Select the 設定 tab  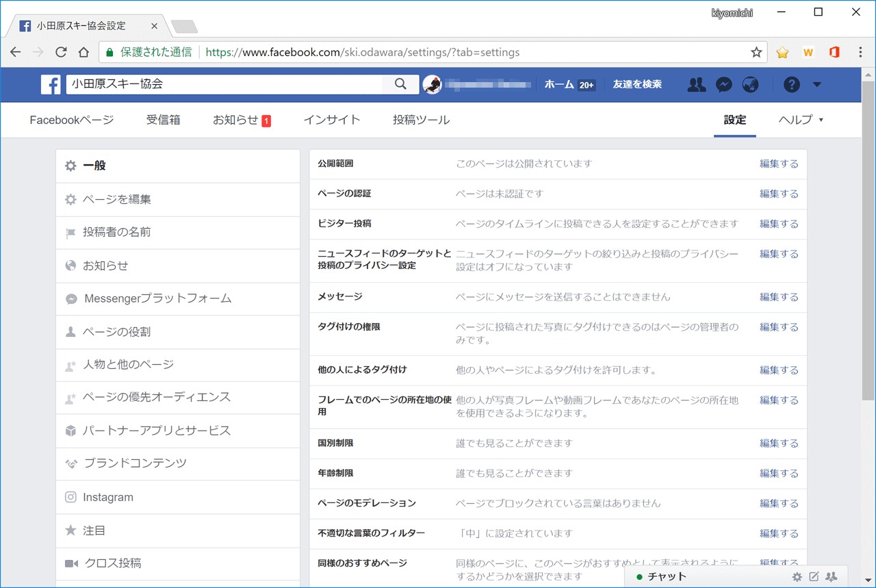pyautogui.click(x=735, y=120)
